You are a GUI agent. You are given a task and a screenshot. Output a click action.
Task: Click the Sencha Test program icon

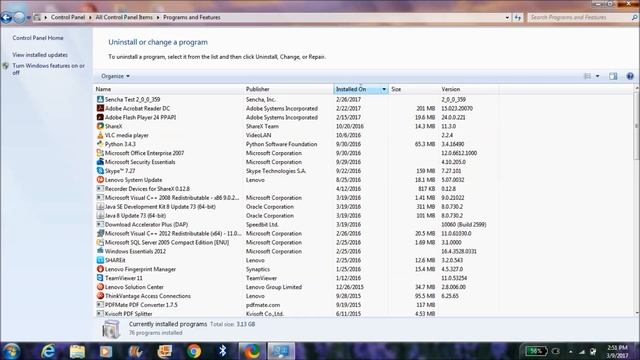[x=100, y=99]
